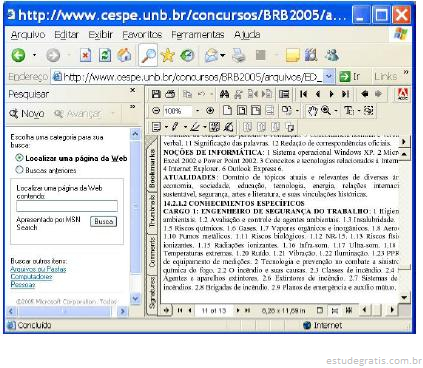Click the green Back arrow in IE toolbar
423x368 pixels.
click(x=18, y=55)
